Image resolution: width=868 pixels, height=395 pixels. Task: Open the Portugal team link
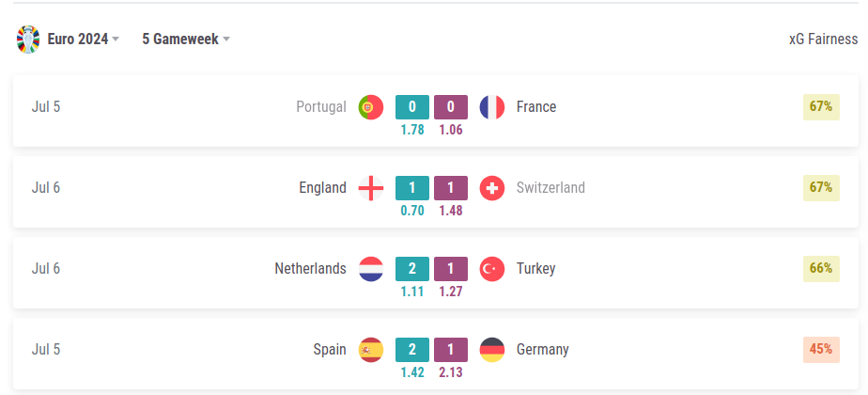[x=321, y=107]
